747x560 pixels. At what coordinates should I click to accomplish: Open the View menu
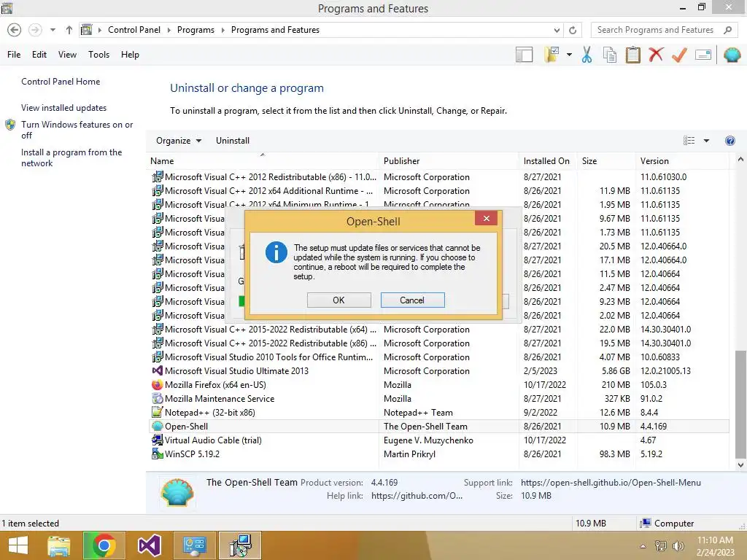pos(67,55)
